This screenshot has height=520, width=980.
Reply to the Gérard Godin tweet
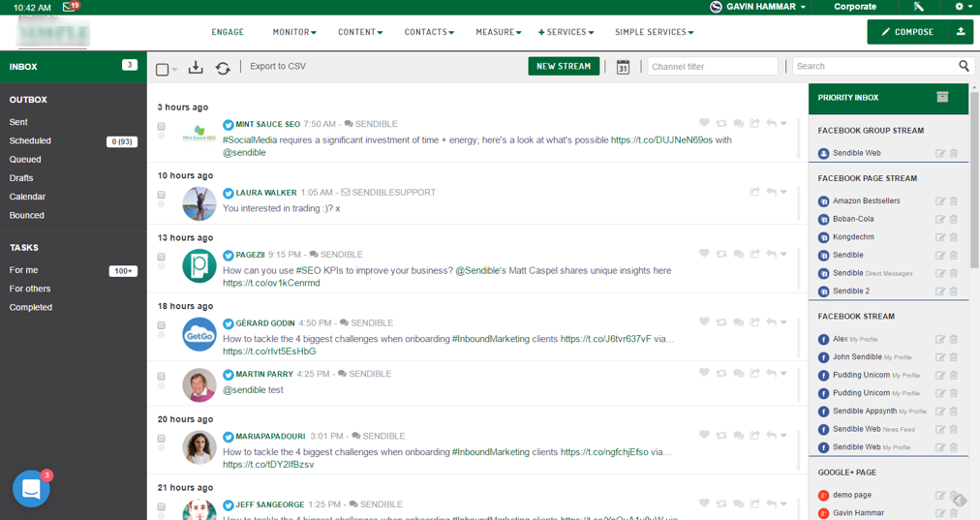pyautogui.click(x=771, y=322)
